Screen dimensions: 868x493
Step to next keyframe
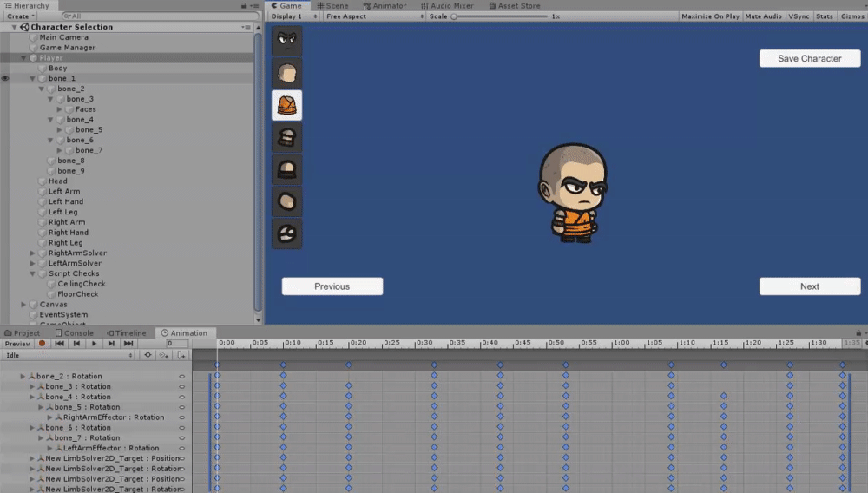click(111, 344)
